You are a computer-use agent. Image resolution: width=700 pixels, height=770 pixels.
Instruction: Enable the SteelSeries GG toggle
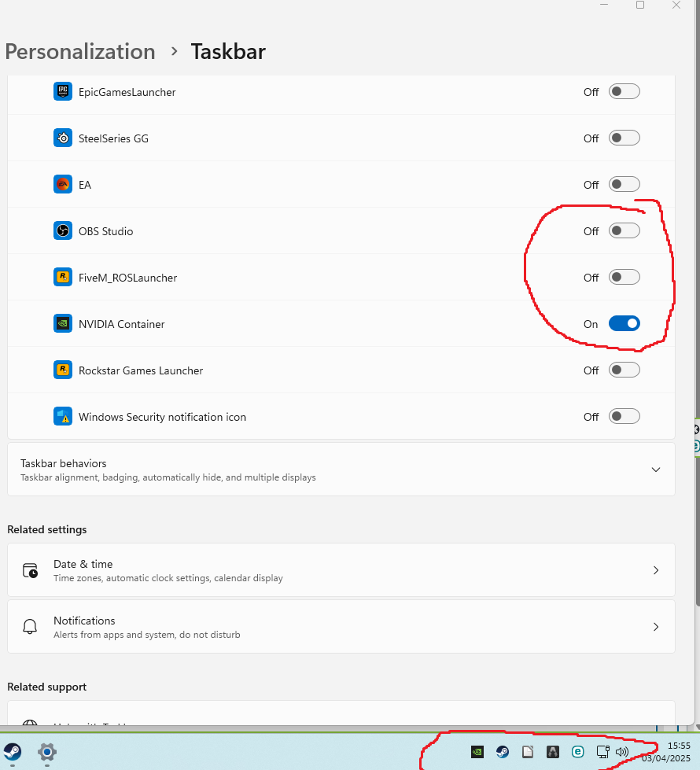624,138
